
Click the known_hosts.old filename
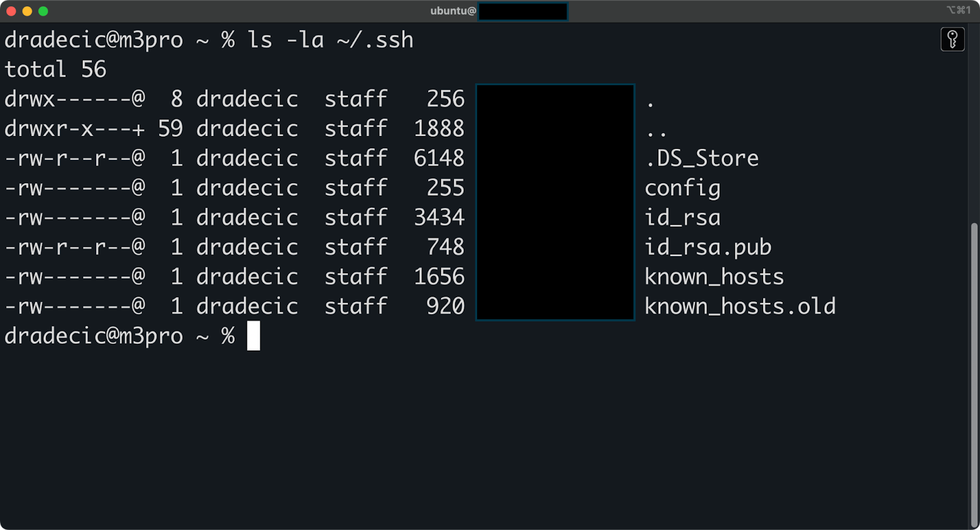click(740, 306)
